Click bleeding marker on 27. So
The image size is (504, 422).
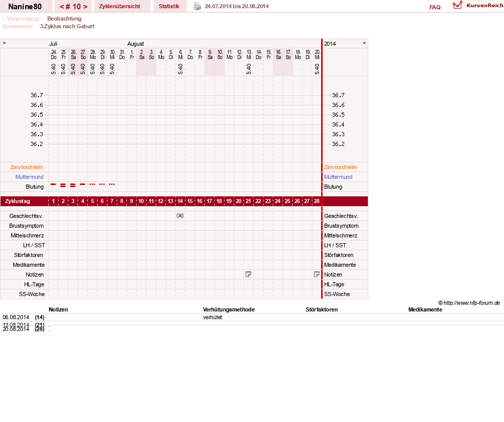[83, 185]
